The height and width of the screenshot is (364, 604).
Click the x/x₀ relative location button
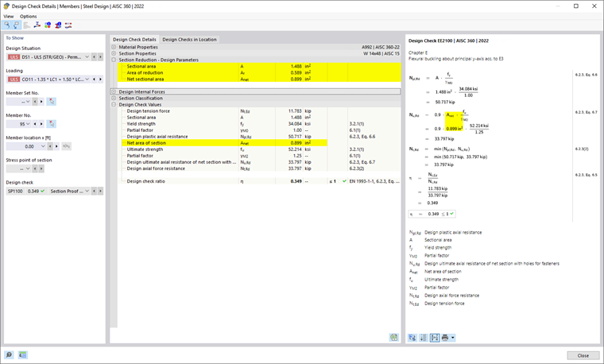[66, 146]
